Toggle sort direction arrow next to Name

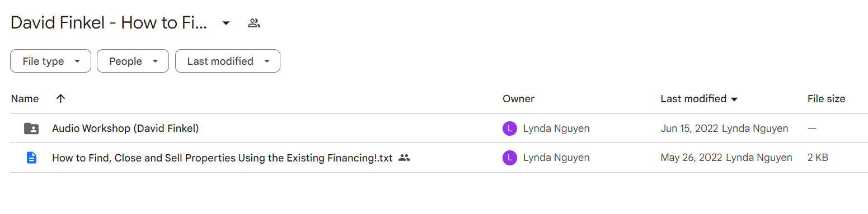point(61,98)
